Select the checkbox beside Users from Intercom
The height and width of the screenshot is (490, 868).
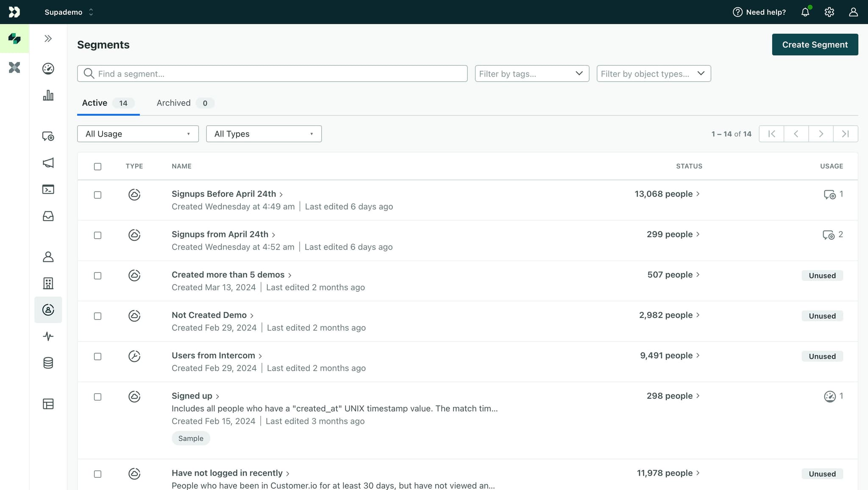point(97,356)
